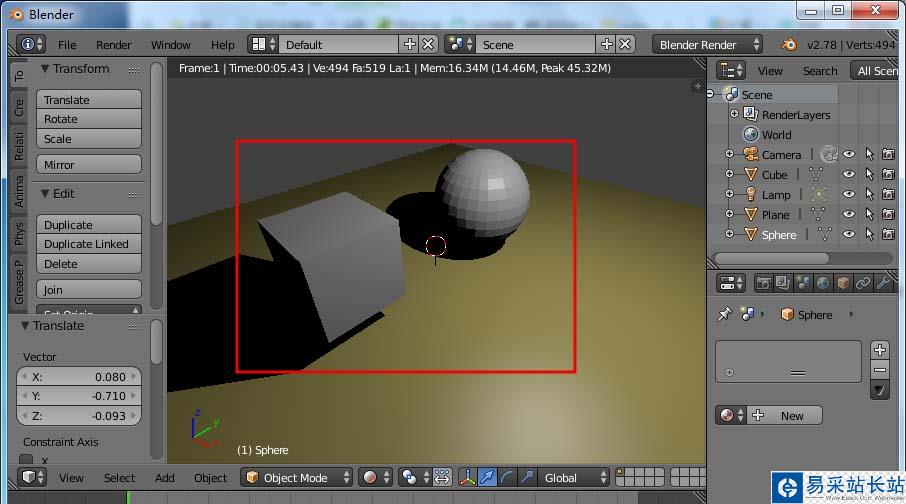Toggle Sphere renderability camera icon
The image size is (906, 504).
coord(889,234)
